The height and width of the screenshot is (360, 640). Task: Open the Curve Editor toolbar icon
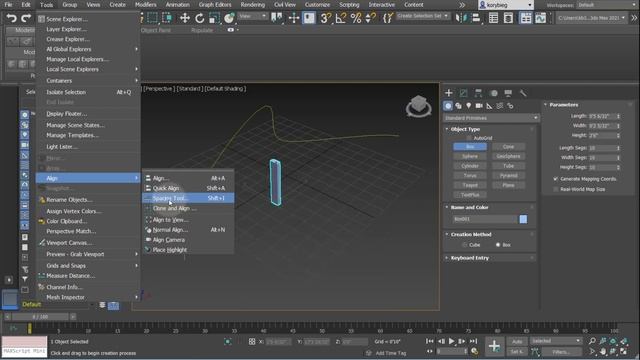[540, 18]
